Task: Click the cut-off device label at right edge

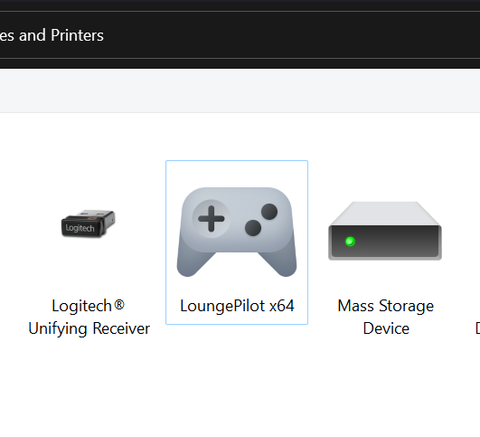Action: tap(477, 328)
